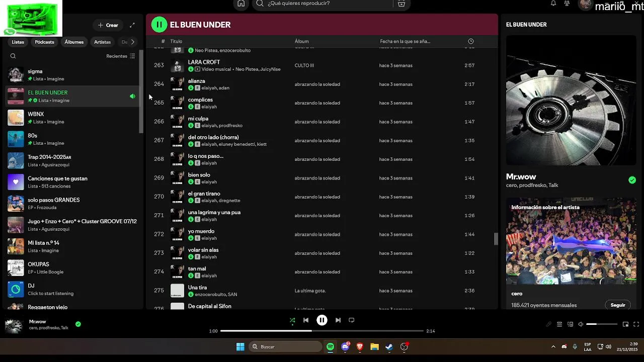Sort by the Fecha en la que se añadió header
The width and height of the screenshot is (644, 362).
coord(405,41)
